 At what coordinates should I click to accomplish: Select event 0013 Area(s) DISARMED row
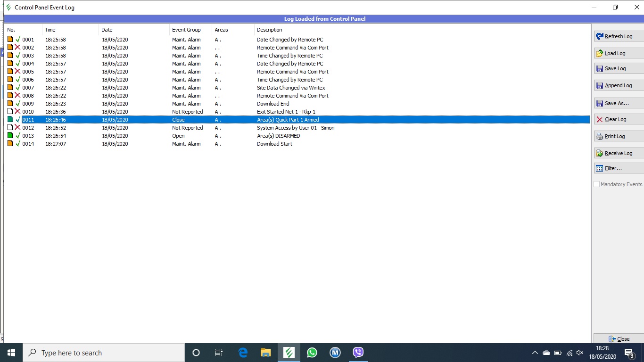click(x=278, y=136)
